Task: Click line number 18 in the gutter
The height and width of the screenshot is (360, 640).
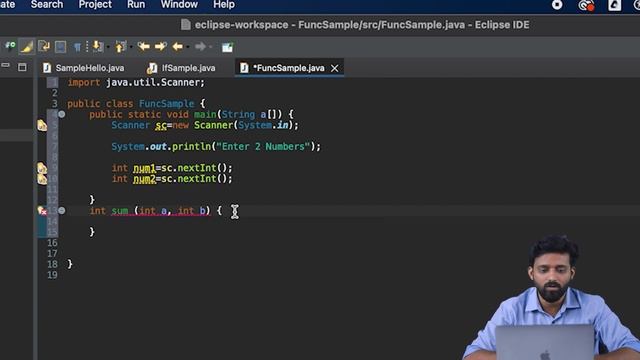Action: click(x=52, y=264)
